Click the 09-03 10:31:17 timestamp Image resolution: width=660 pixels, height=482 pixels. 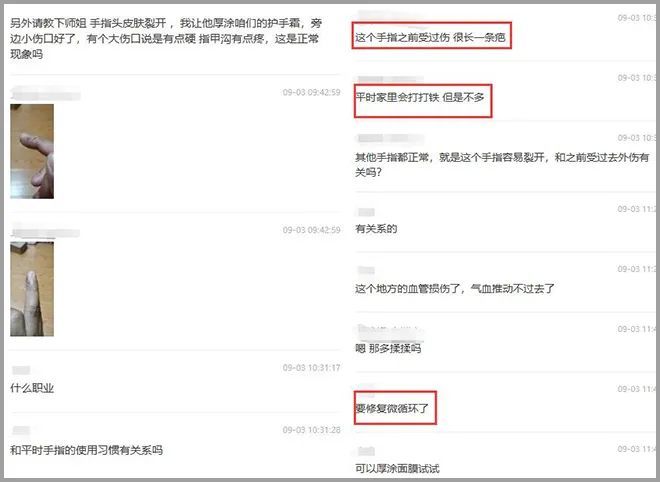tap(311, 368)
